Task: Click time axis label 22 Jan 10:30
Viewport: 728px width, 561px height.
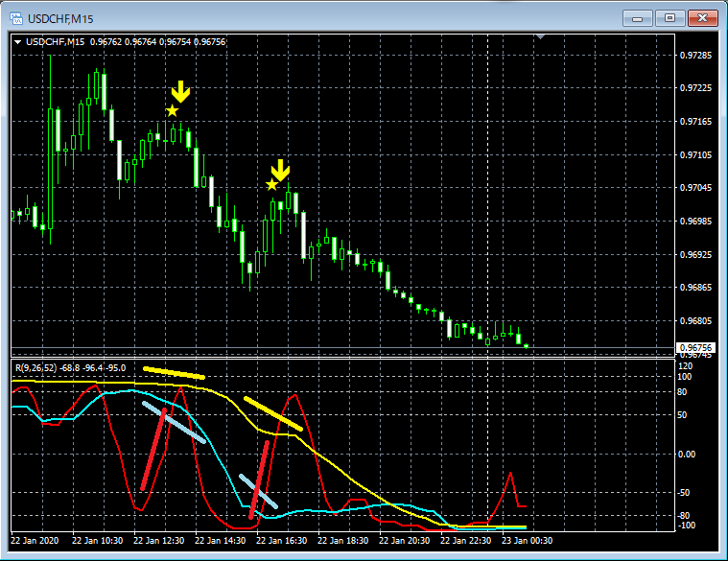Action: coord(98,541)
